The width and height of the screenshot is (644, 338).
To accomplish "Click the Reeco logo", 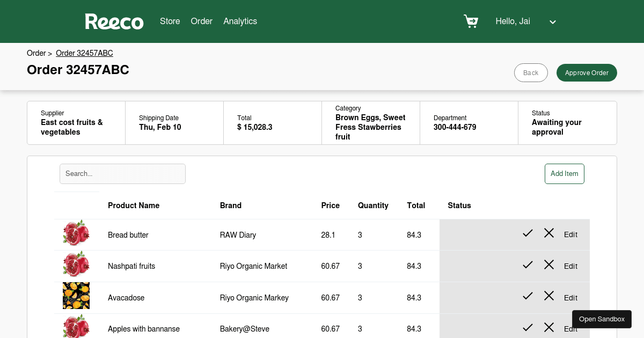I will pos(114,21).
